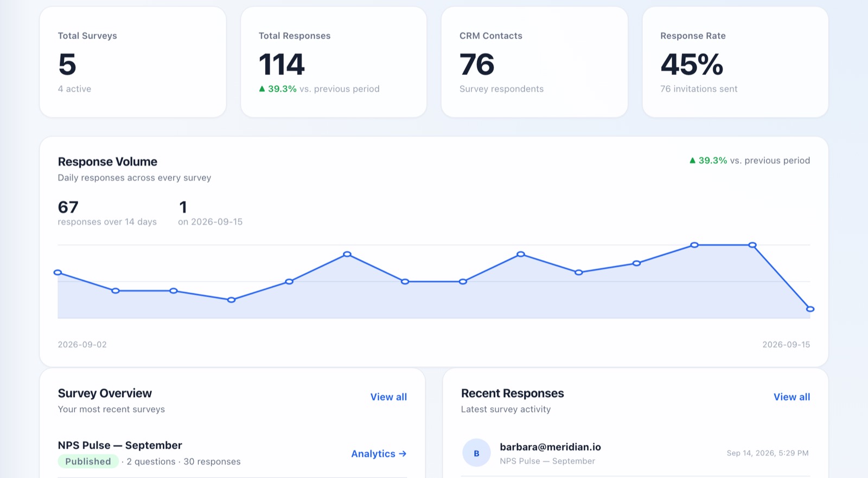Open View all link in Survey Overview

tap(388, 397)
